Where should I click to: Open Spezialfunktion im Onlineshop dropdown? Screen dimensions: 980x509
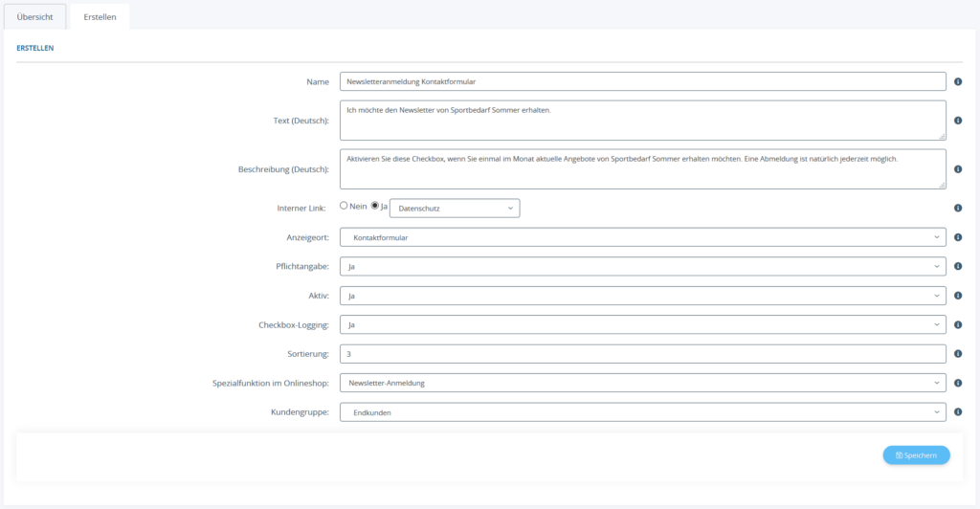tap(642, 384)
